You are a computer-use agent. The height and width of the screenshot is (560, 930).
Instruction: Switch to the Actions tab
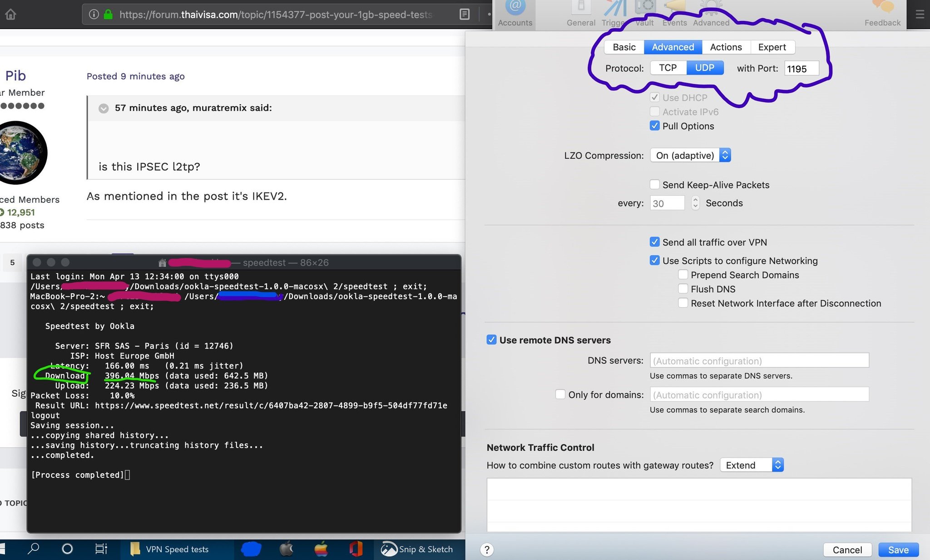click(x=726, y=47)
